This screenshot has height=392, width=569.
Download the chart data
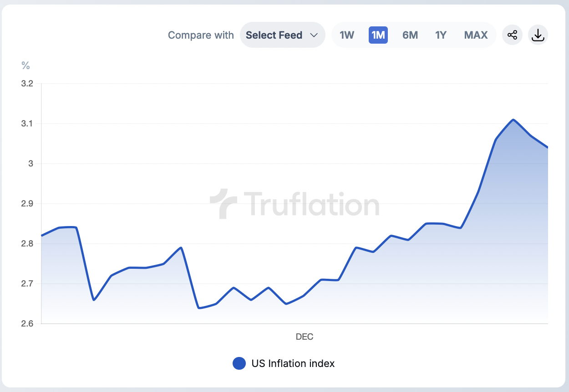point(538,35)
